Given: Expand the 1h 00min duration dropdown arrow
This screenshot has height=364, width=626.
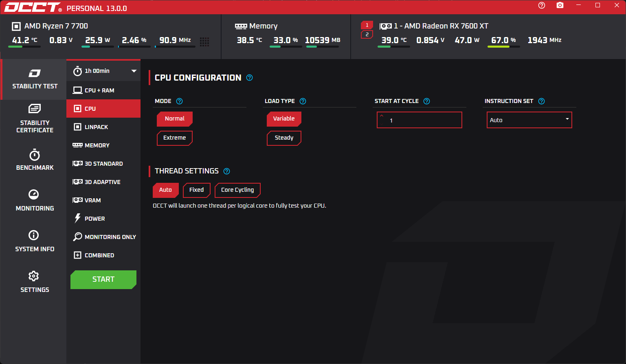Looking at the screenshot, I should [x=134, y=71].
